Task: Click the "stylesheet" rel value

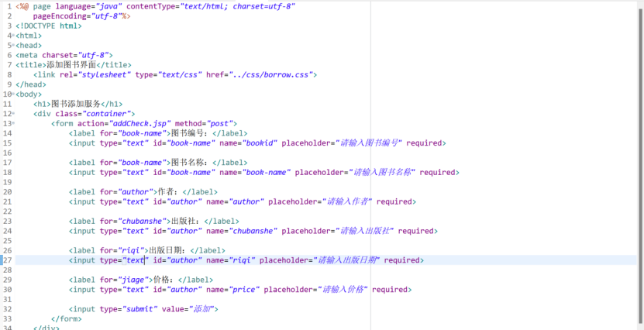Action: (105, 74)
